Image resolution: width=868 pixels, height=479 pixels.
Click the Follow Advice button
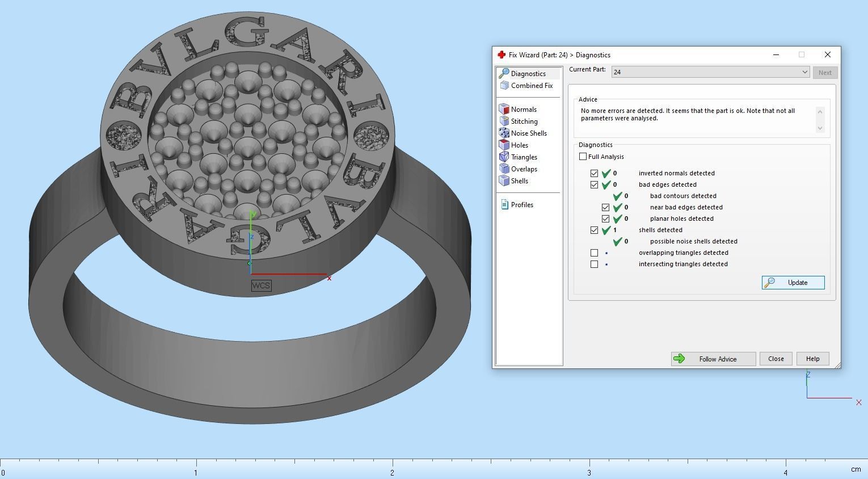[x=713, y=359]
